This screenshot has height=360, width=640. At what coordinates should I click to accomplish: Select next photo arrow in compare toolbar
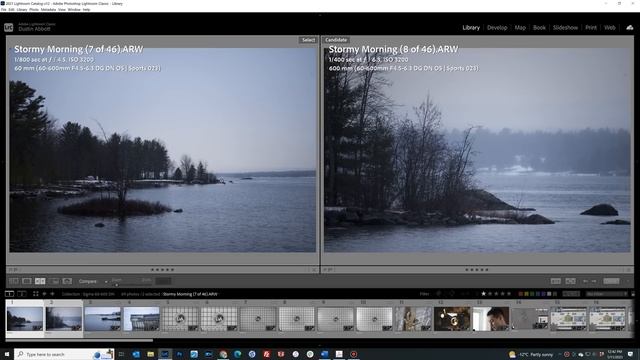point(593,281)
